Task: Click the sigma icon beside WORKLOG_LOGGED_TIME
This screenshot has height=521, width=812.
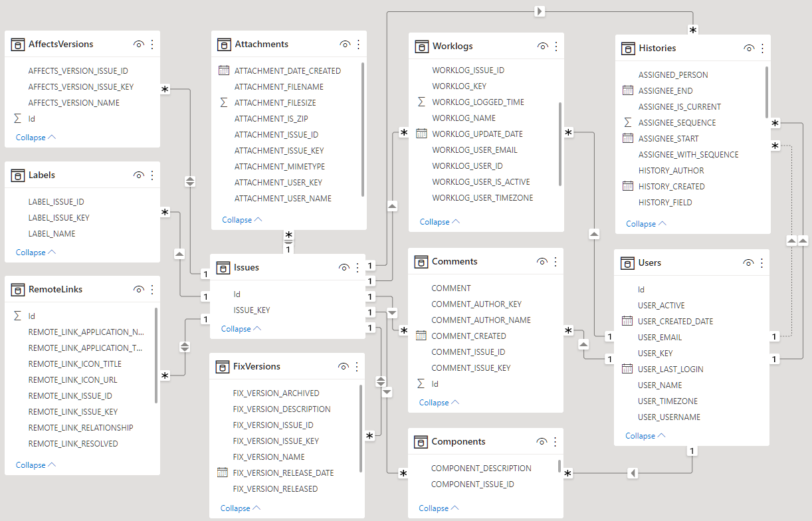Action: click(421, 102)
